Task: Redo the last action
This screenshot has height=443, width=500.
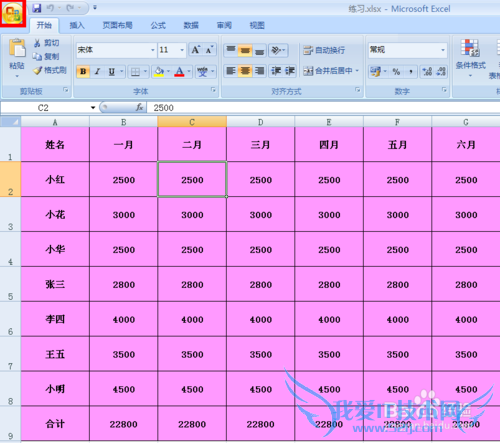Action: (70, 8)
